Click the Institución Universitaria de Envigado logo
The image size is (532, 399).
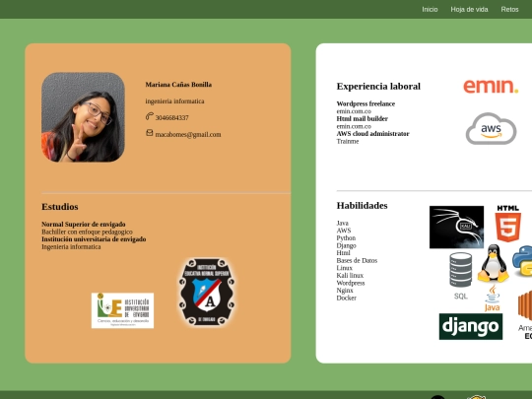coord(122,310)
